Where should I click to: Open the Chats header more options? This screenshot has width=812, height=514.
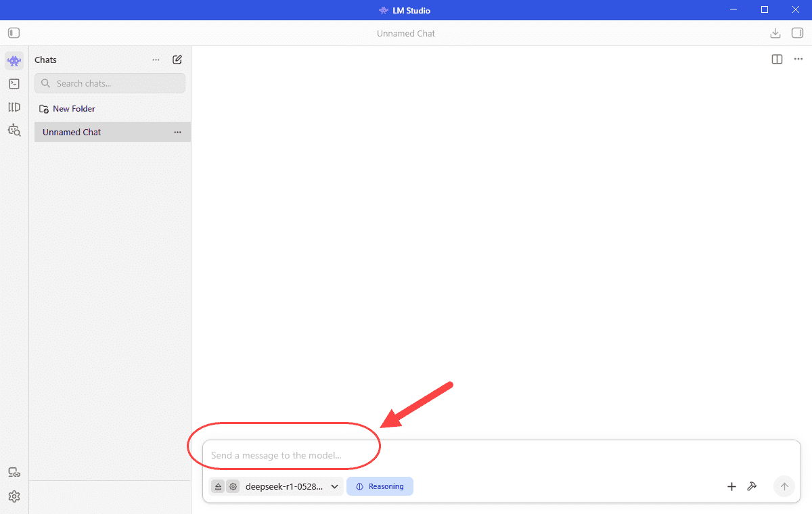pos(156,60)
